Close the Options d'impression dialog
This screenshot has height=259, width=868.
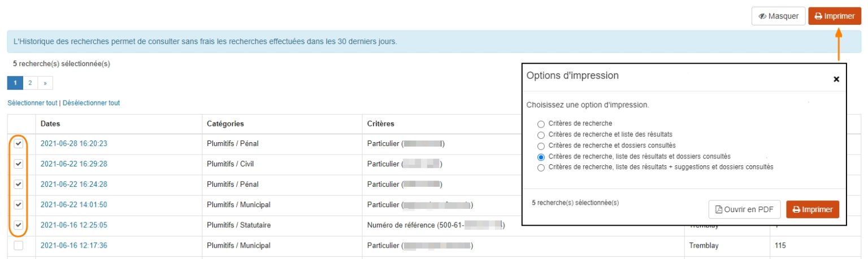[x=836, y=80]
